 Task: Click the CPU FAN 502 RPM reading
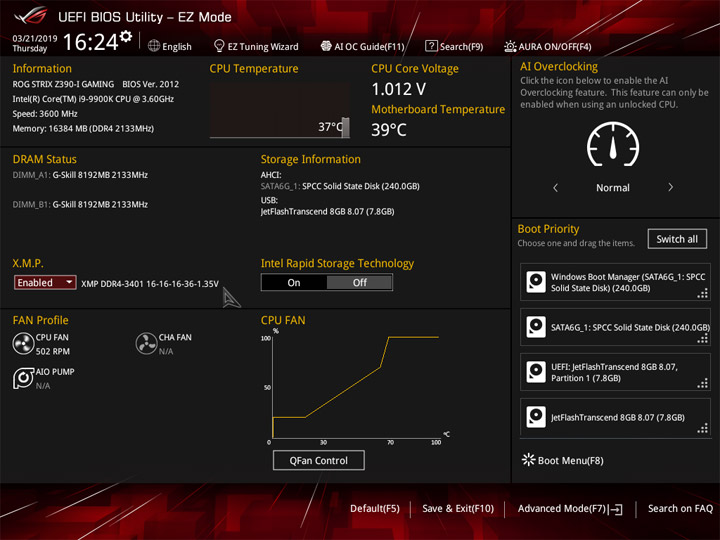(53, 351)
